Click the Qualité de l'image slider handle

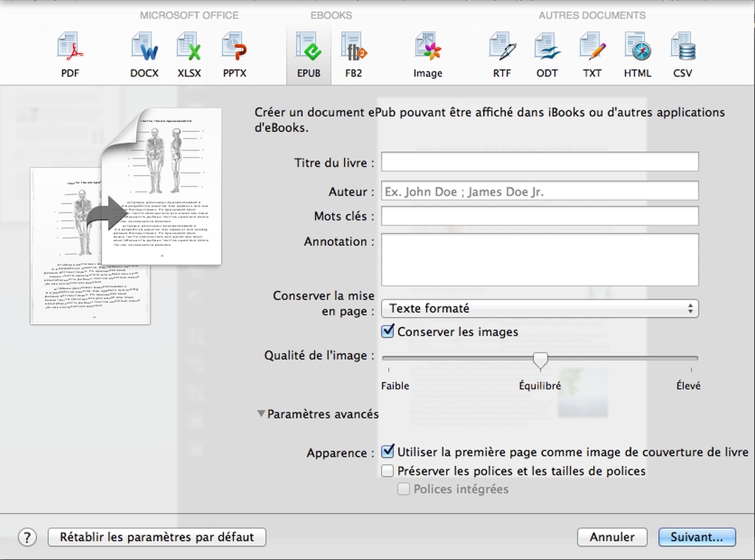point(540,359)
